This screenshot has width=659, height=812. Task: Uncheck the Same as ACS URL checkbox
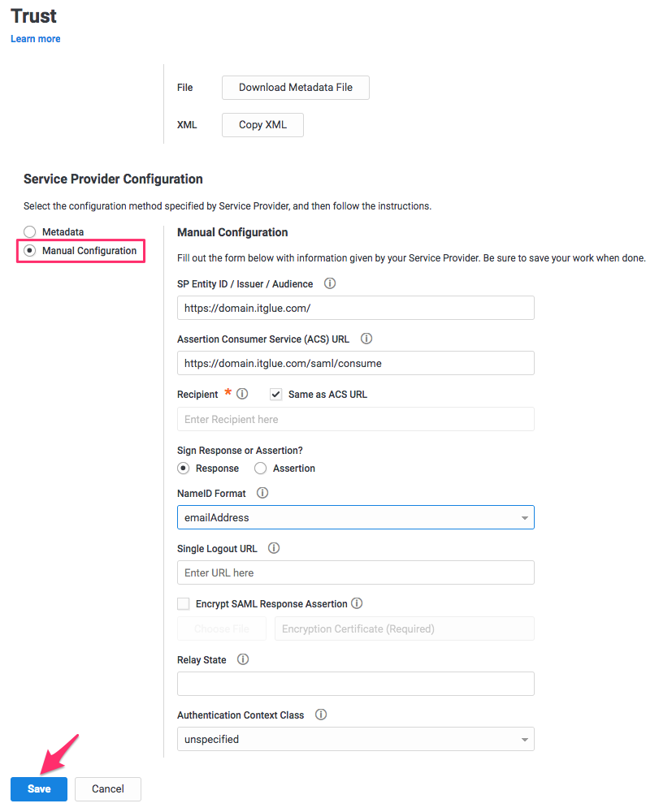(275, 394)
